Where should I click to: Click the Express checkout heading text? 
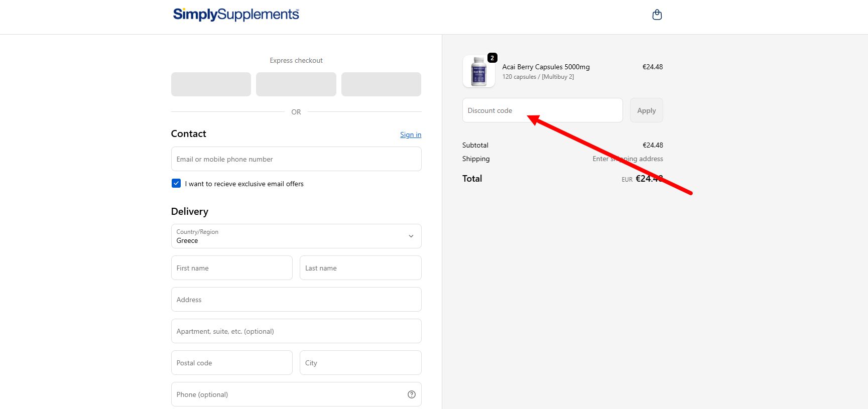pos(296,60)
